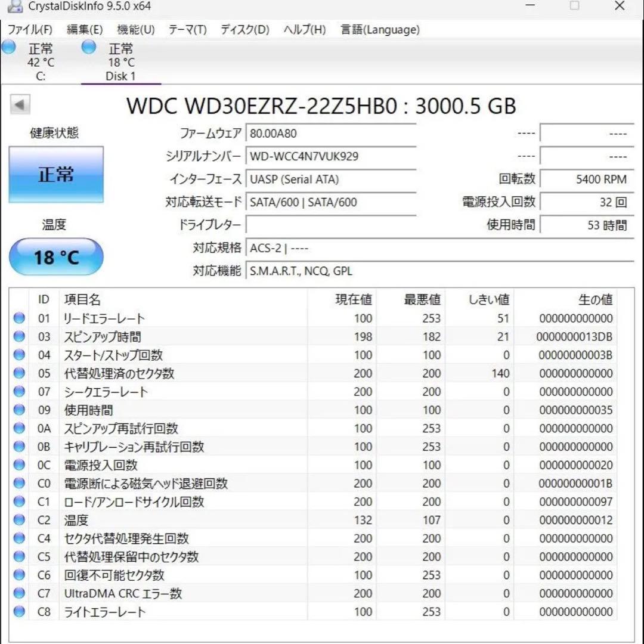Click the previous disk arrow button
Image resolution: width=644 pixels, height=644 pixels.
(21, 104)
